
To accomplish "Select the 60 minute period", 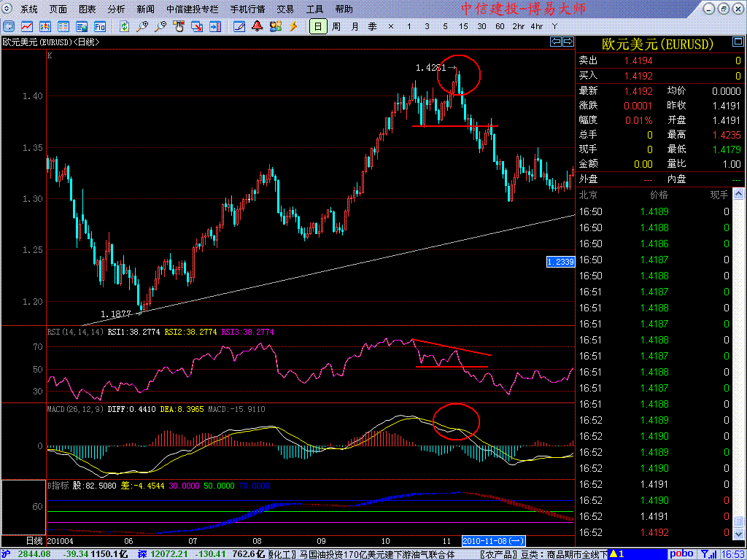I will click(500, 27).
